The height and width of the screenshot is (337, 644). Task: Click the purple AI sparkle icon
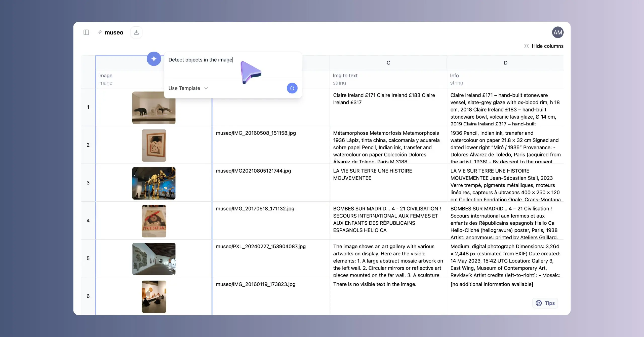click(x=154, y=59)
